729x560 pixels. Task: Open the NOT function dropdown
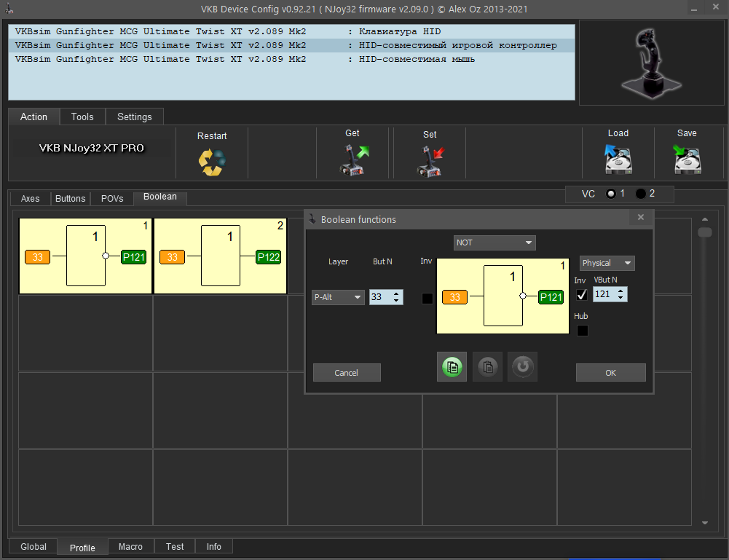point(494,242)
